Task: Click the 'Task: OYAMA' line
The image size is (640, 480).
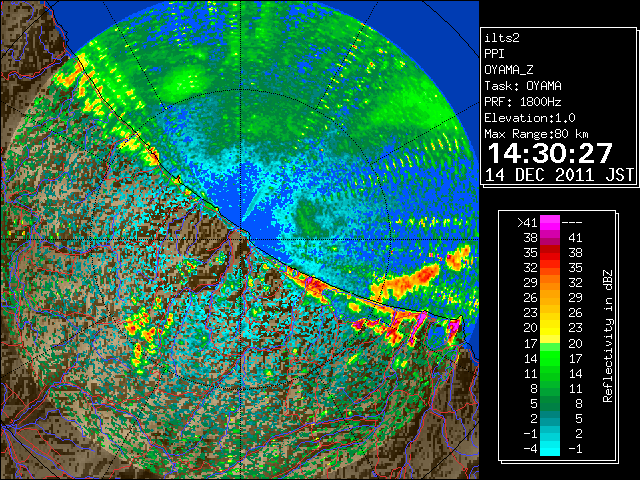Action: pos(523,86)
